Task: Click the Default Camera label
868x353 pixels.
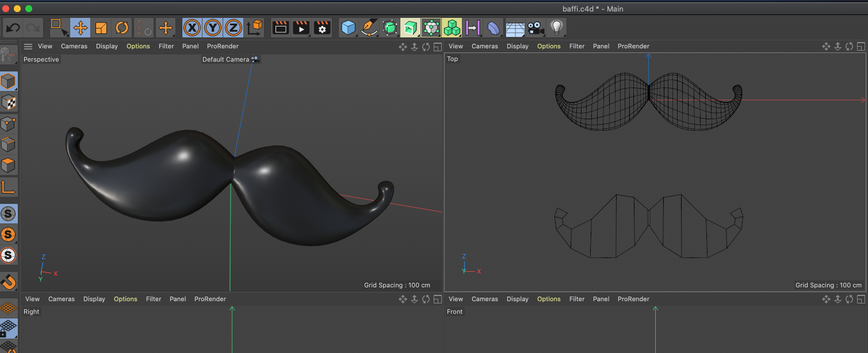Action: point(225,59)
